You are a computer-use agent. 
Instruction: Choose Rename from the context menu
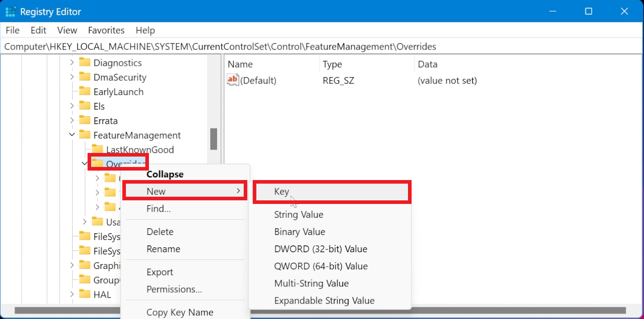point(164,249)
